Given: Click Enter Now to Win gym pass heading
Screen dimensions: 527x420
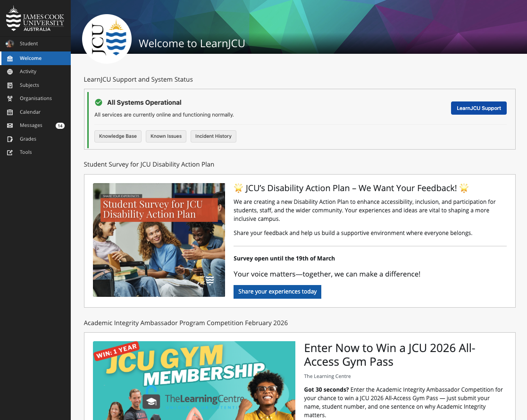Looking at the screenshot, I should pyautogui.click(x=390, y=355).
